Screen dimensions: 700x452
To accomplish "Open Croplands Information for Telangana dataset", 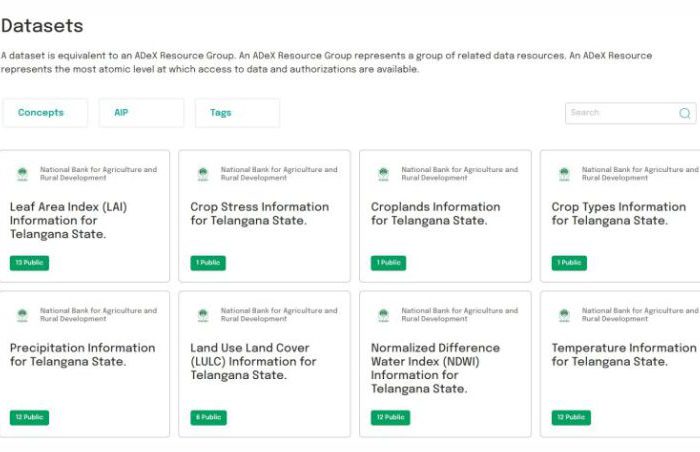I will (x=435, y=213).
